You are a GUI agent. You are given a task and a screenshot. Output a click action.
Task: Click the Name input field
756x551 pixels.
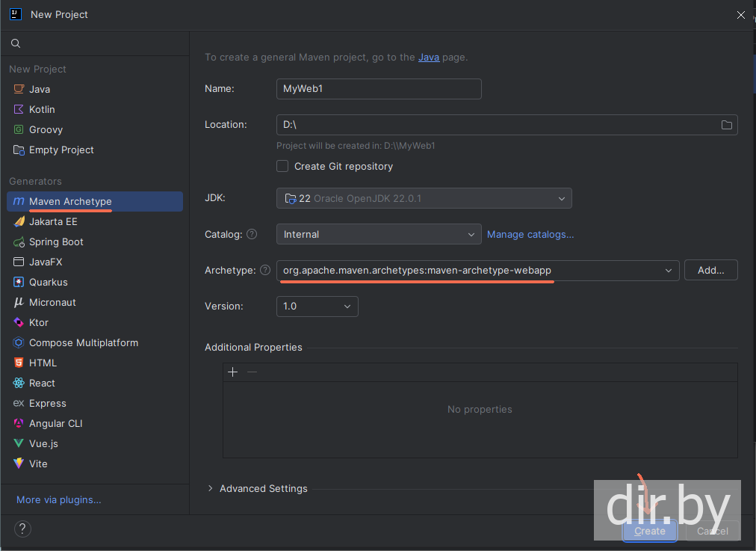point(379,89)
